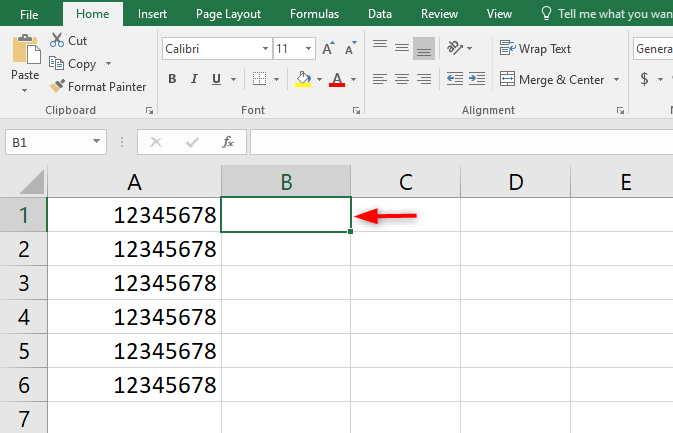
Task: Expand the Copy dropdown arrow
Action: [108, 64]
